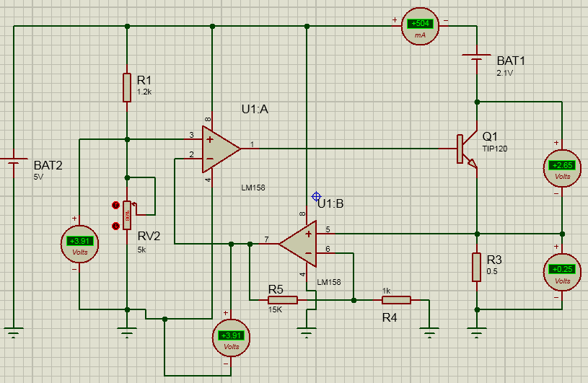
Task: Select the wire from U1:A output to Q1 base
Action: [x=348, y=149]
